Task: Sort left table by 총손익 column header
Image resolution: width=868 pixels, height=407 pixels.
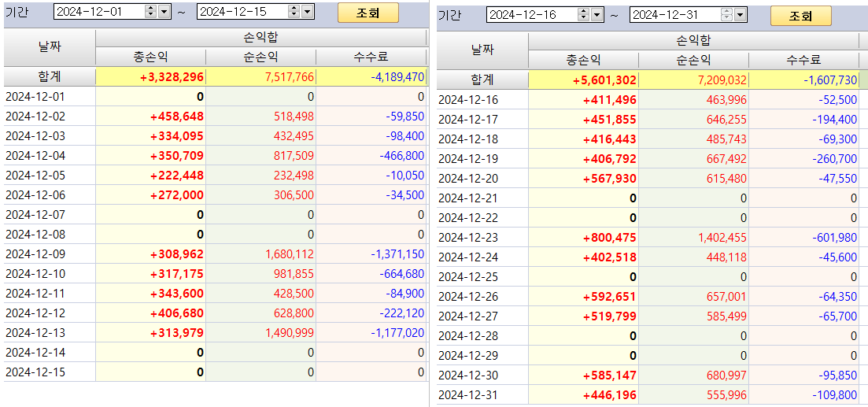Action: (150, 57)
